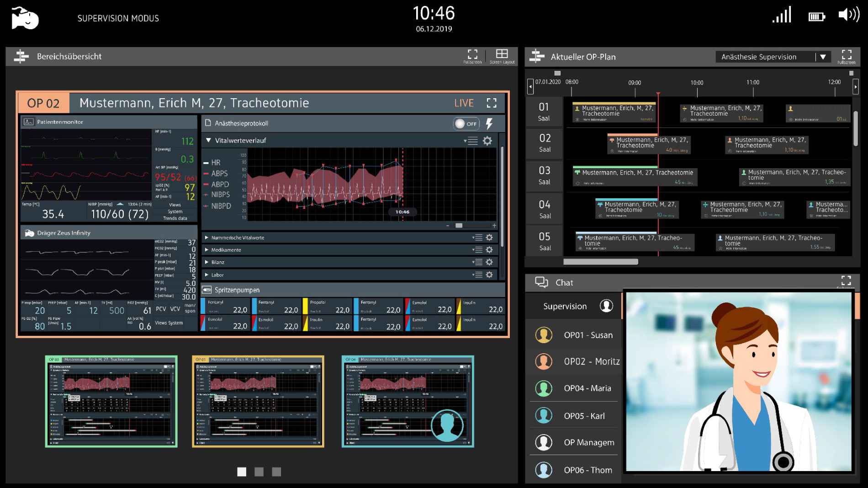Expand the Bilanz section

pos(206,262)
